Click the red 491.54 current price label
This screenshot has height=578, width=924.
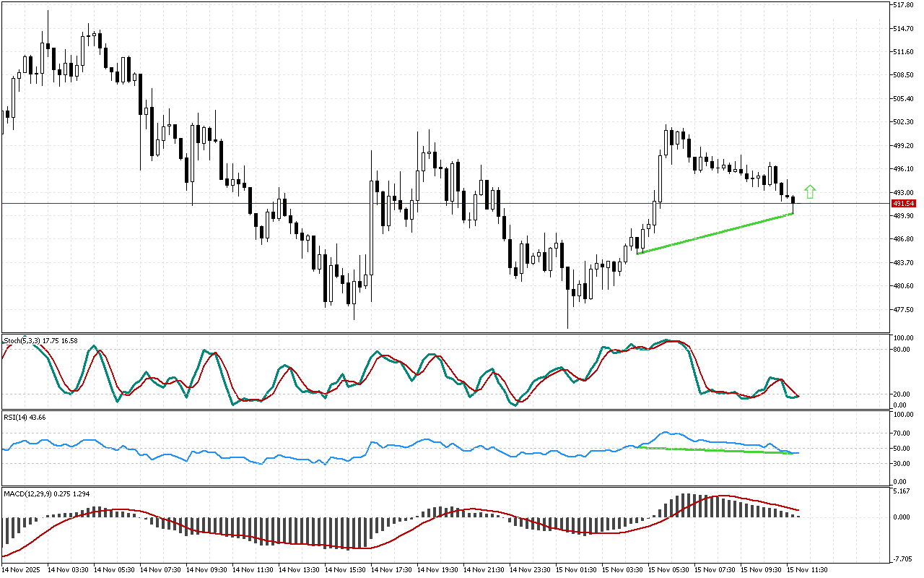(903, 204)
